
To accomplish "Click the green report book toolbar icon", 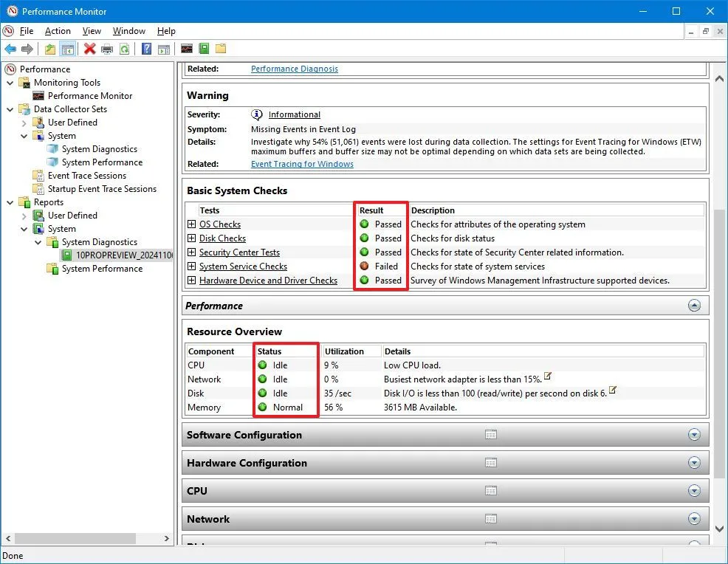I will coord(204,49).
